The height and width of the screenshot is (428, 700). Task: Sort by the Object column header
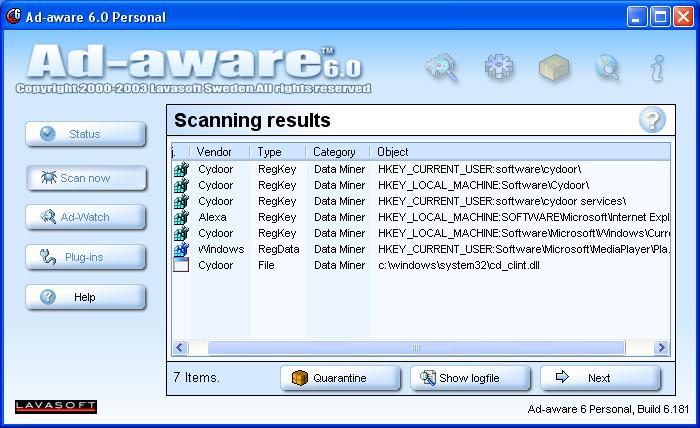point(520,152)
